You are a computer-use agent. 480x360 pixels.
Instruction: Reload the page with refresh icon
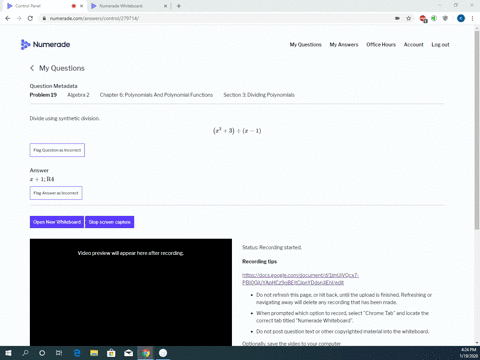pos(30,18)
